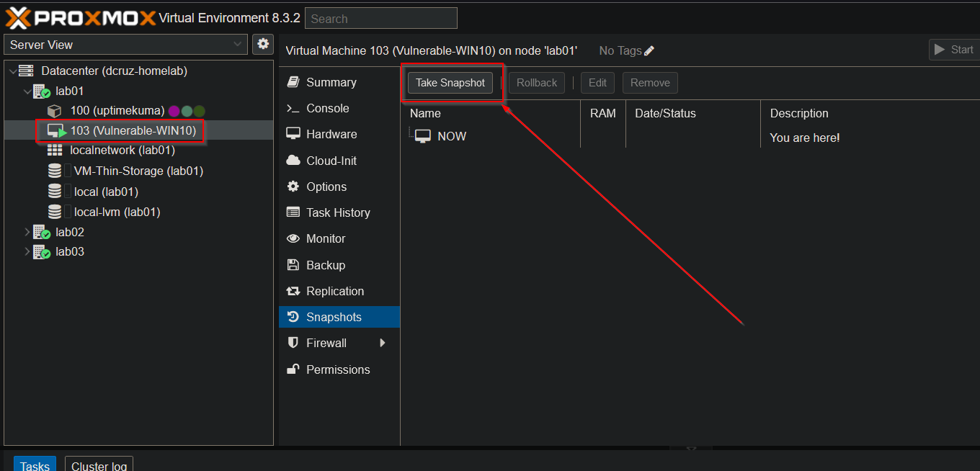Expand the lab03 node arrow

click(27, 252)
